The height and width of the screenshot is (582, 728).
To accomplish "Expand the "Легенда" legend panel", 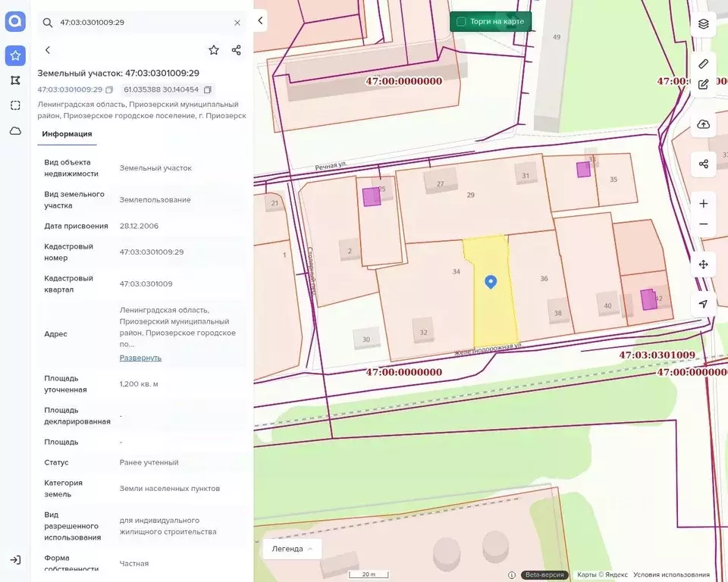I will coord(292,549).
